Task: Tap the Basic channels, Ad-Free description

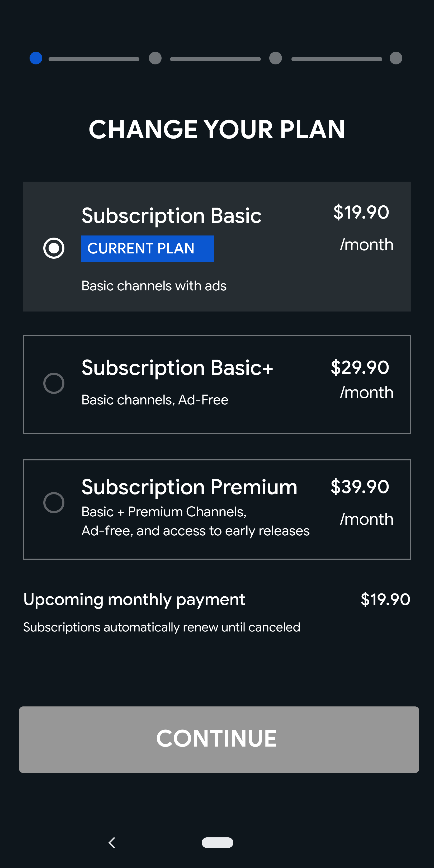Action: click(x=155, y=400)
